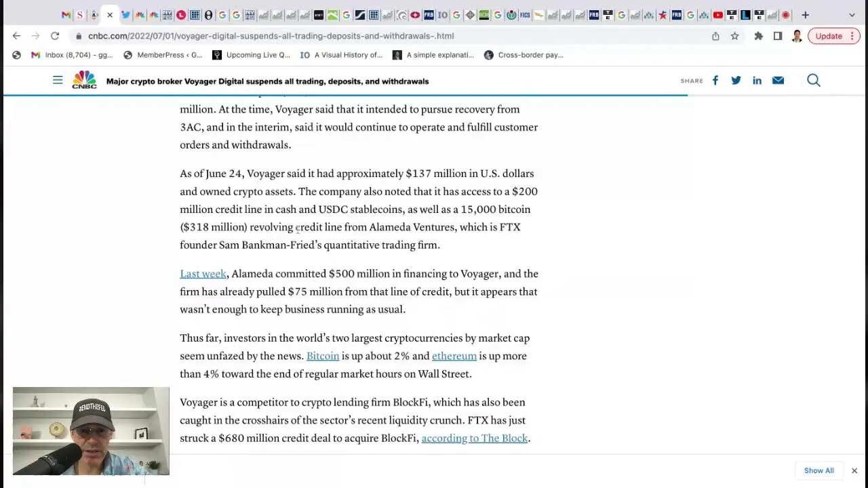
Task: Open the Upcoming Live Q bookmark
Action: (x=251, y=55)
